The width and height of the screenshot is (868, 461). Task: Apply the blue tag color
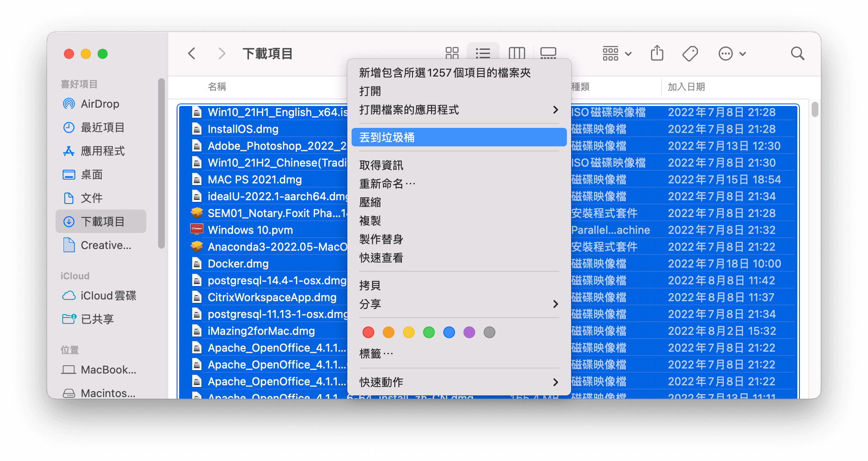[449, 332]
